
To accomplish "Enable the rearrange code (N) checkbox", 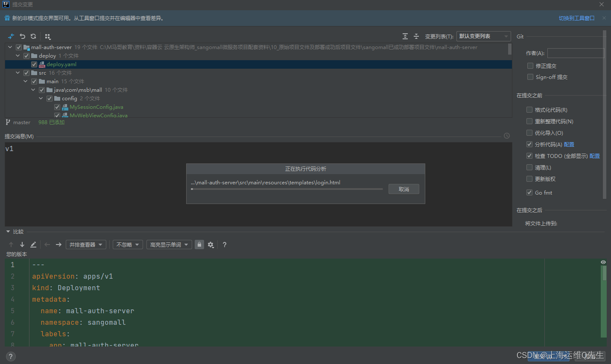I will (529, 121).
